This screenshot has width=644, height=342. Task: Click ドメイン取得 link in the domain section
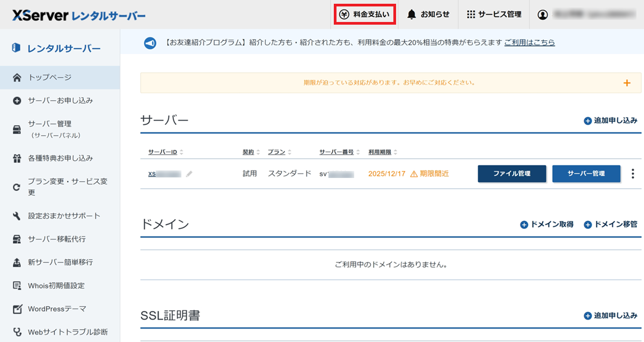[547, 225]
